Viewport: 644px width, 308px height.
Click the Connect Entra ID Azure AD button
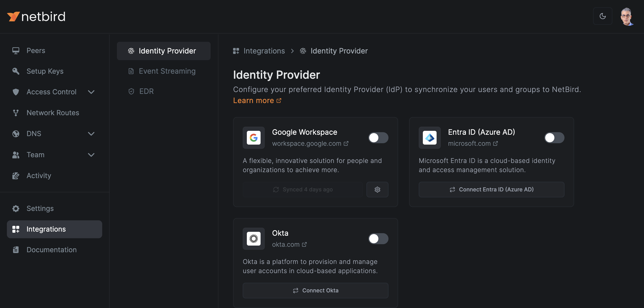point(492,189)
